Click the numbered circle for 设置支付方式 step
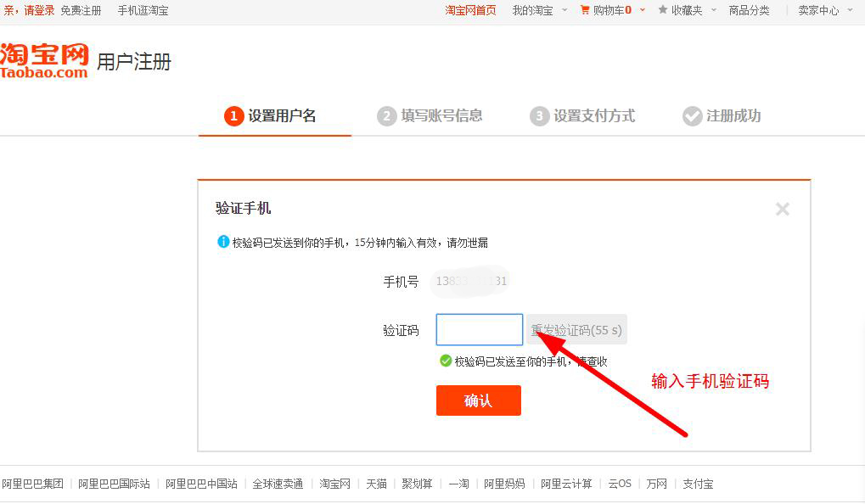The image size is (865, 504). [x=539, y=116]
